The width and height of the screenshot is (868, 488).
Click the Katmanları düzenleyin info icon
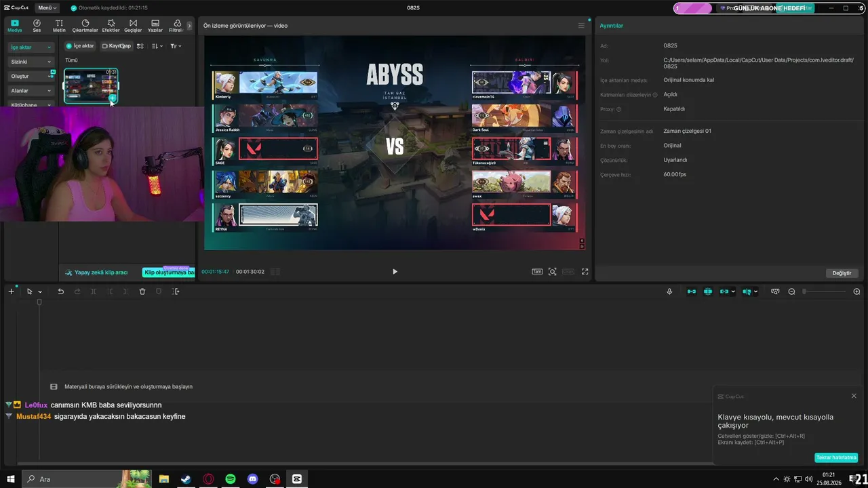click(655, 95)
